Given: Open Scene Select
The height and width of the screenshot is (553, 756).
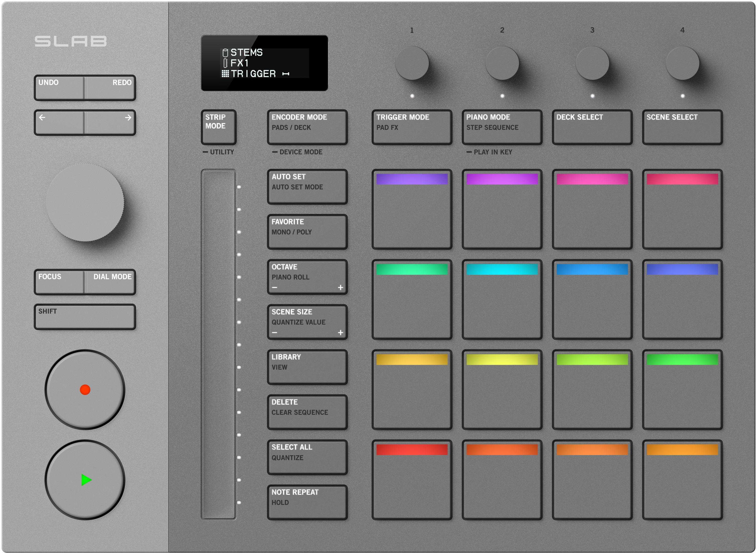Looking at the screenshot, I should click(x=682, y=127).
